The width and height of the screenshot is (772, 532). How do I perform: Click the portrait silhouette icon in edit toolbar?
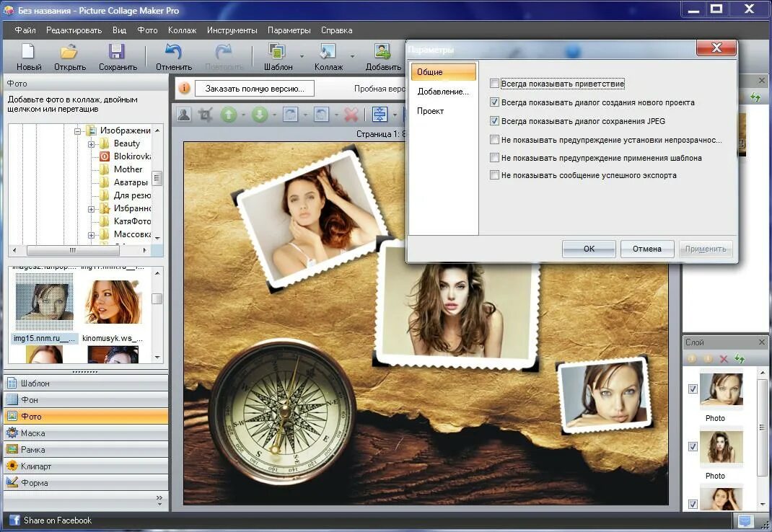pyautogui.click(x=184, y=115)
